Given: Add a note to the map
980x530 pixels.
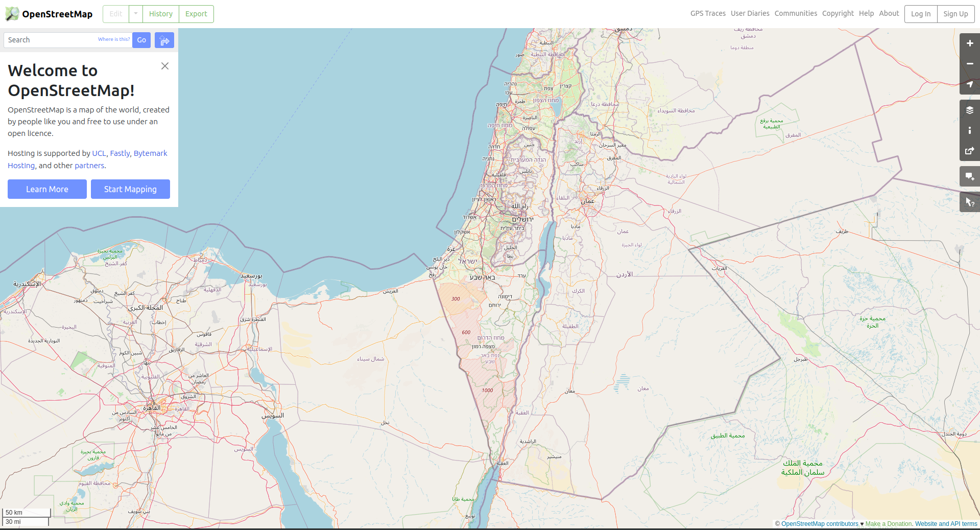Looking at the screenshot, I should point(969,176).
